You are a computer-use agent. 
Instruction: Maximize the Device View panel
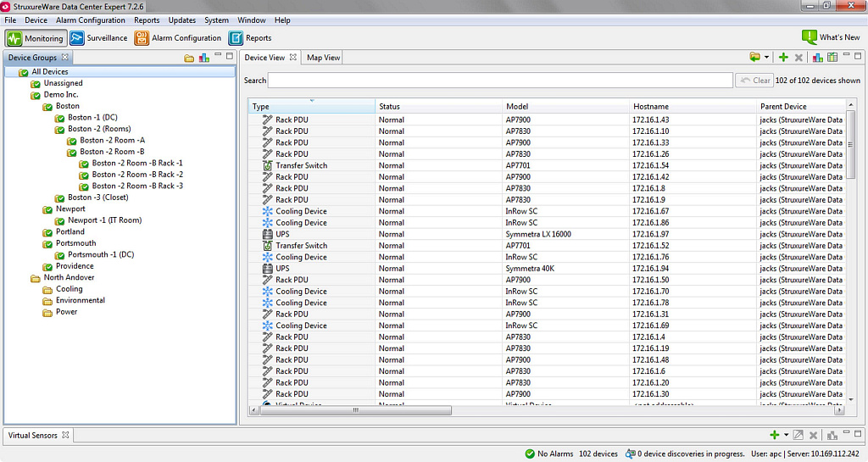(858, 56)
